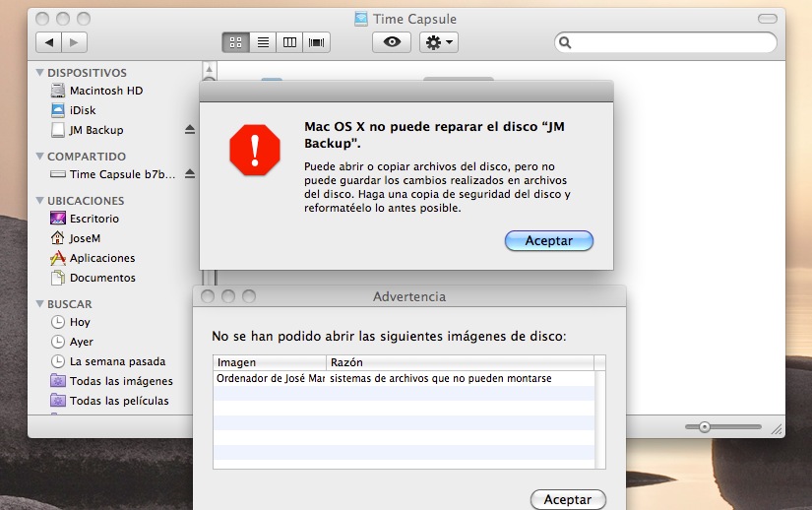
Task: Open Quick Look eye button
Action: 392,42
